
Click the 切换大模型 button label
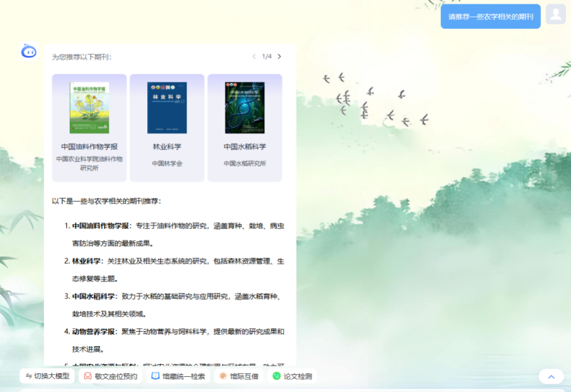(x=52, y=376)
